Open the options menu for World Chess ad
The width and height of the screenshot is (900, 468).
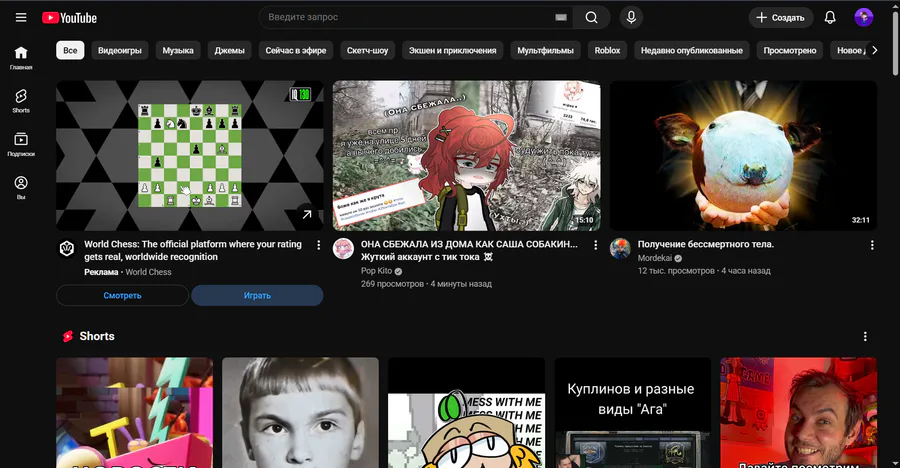tap(319, 245)
